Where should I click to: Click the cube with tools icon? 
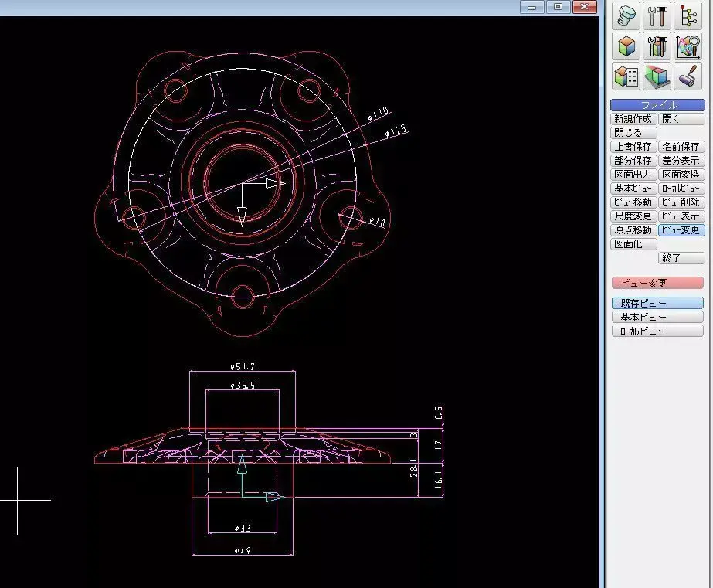[x=657, y=46]
